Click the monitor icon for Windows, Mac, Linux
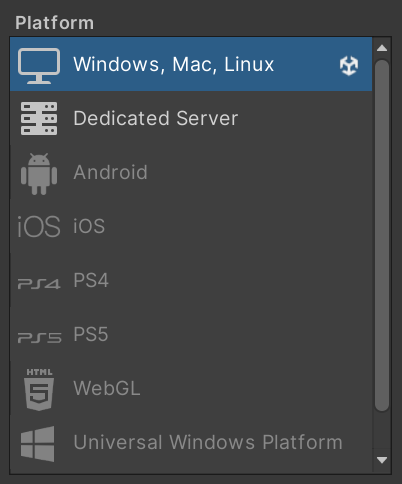 coord(39,66)
